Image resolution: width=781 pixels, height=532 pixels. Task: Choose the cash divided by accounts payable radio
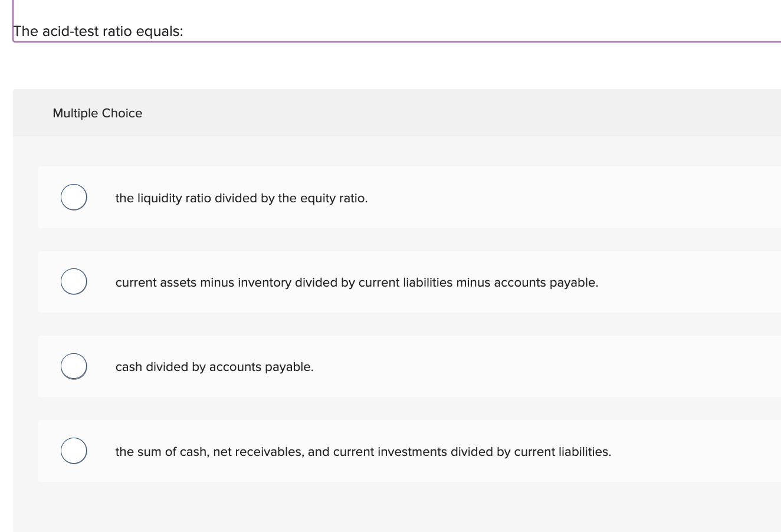74,366
